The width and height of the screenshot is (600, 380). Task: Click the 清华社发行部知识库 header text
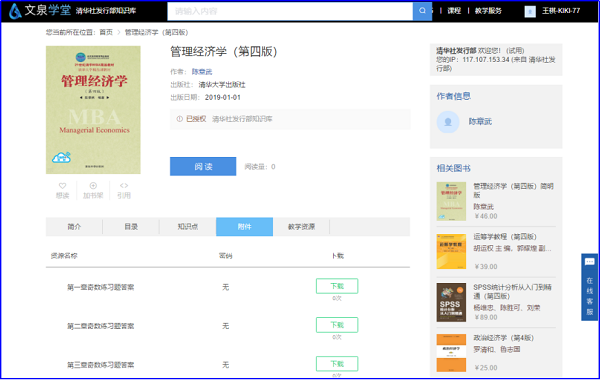point(106,11)
